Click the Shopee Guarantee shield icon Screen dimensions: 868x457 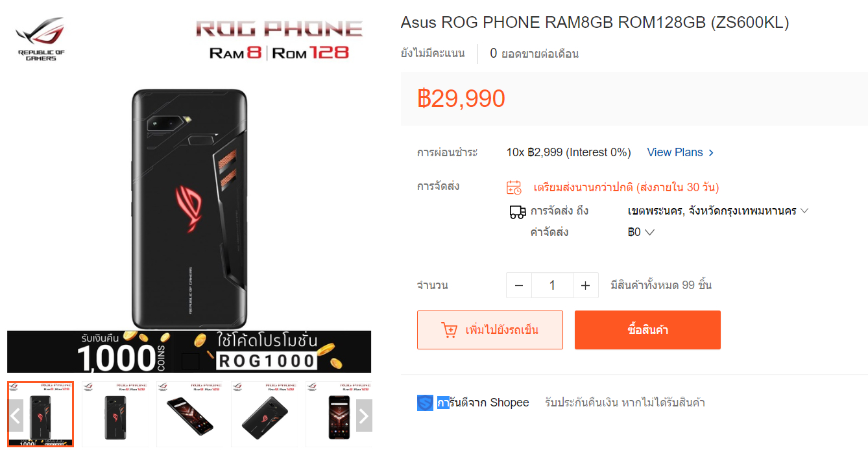click(x=425, y=403)
